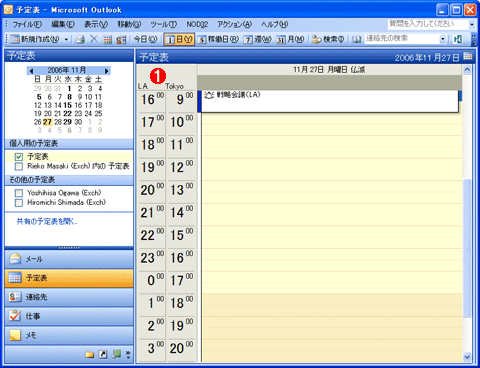
Task: Click the 共有の予定表を開く link
Action: tap(47, 222)
